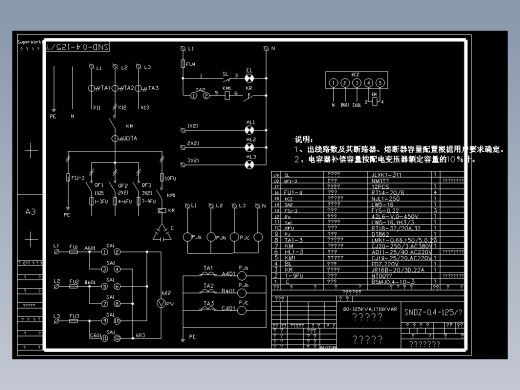Click the B401 wire label near PJb
The image size is (520, 390).
[229, 291]
